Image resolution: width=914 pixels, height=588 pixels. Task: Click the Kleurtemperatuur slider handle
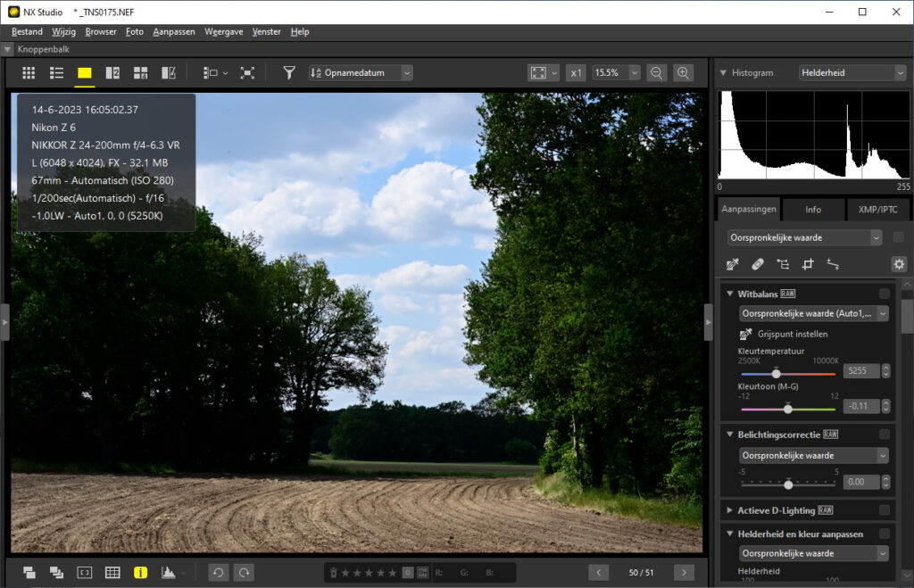(x=776, y=373)
